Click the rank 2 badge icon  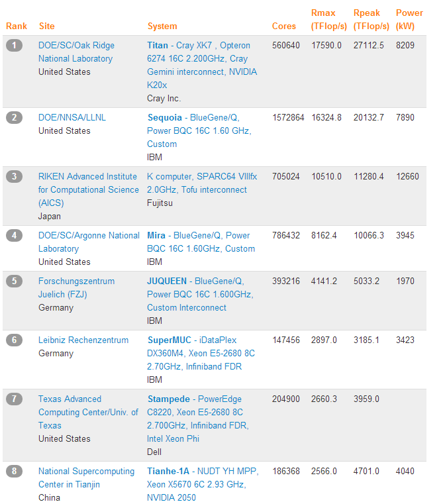tap(15, 117)
